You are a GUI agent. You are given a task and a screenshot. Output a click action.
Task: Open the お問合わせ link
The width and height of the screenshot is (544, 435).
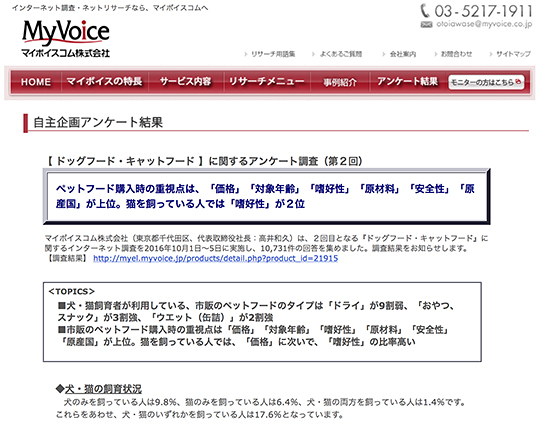[456, 54]
